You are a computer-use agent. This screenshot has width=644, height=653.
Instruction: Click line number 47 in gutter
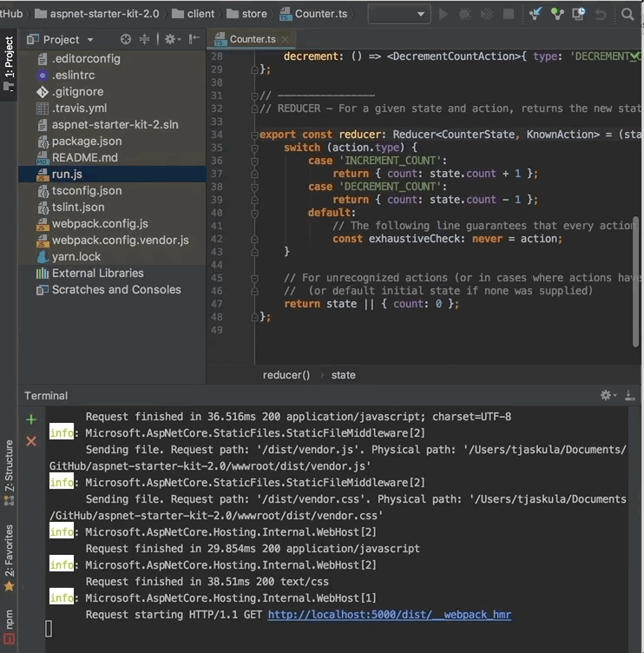coord(217,304)
